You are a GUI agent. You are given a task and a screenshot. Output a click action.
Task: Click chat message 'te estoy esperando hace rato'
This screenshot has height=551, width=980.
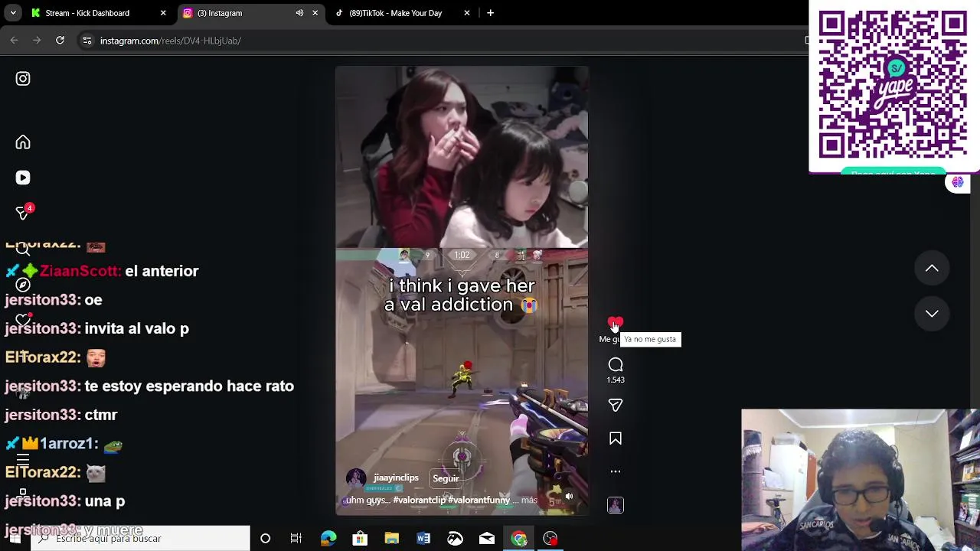coord(189,386)
